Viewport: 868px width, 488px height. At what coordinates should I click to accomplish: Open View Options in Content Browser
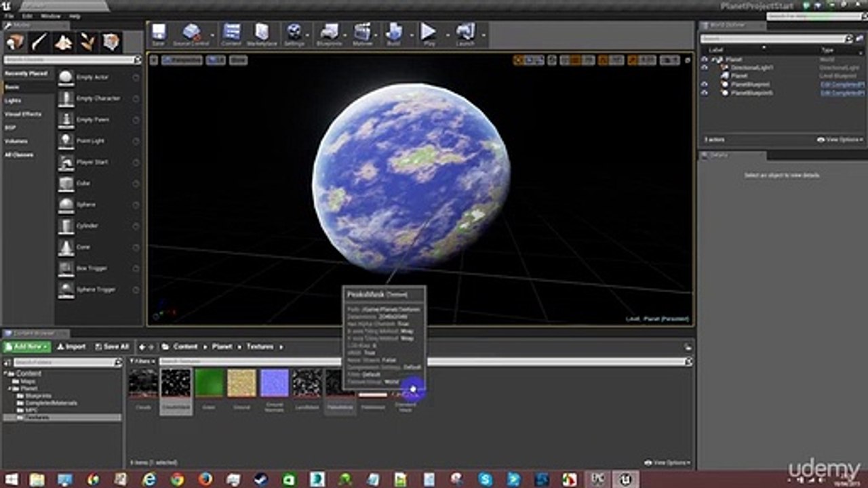(667, 463)
